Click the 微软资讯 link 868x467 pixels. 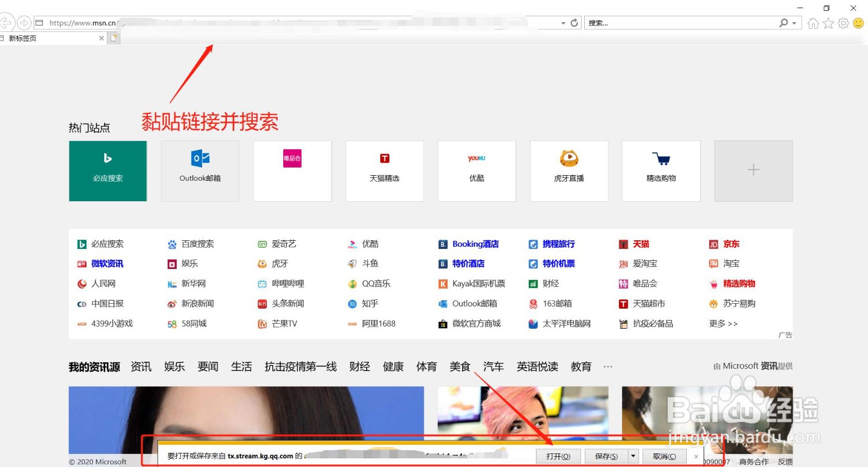pyautogui.click(x=107, y=264)
